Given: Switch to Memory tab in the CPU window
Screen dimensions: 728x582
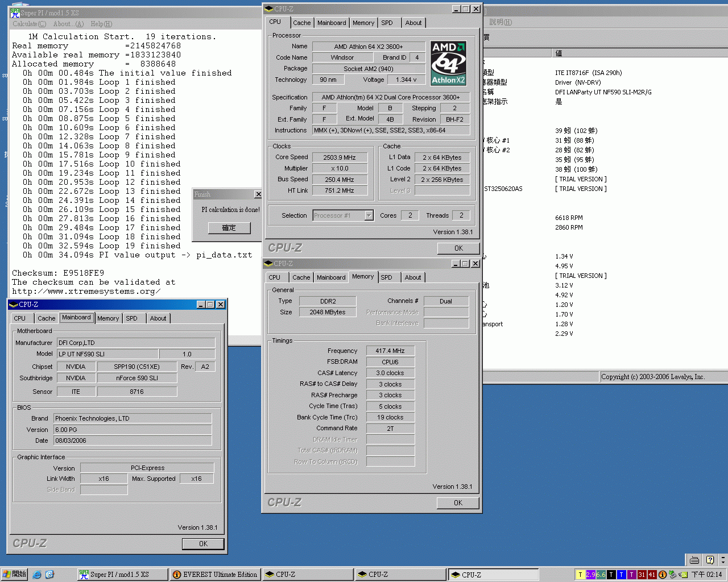Looking at the screenshot, I should 363,23.
